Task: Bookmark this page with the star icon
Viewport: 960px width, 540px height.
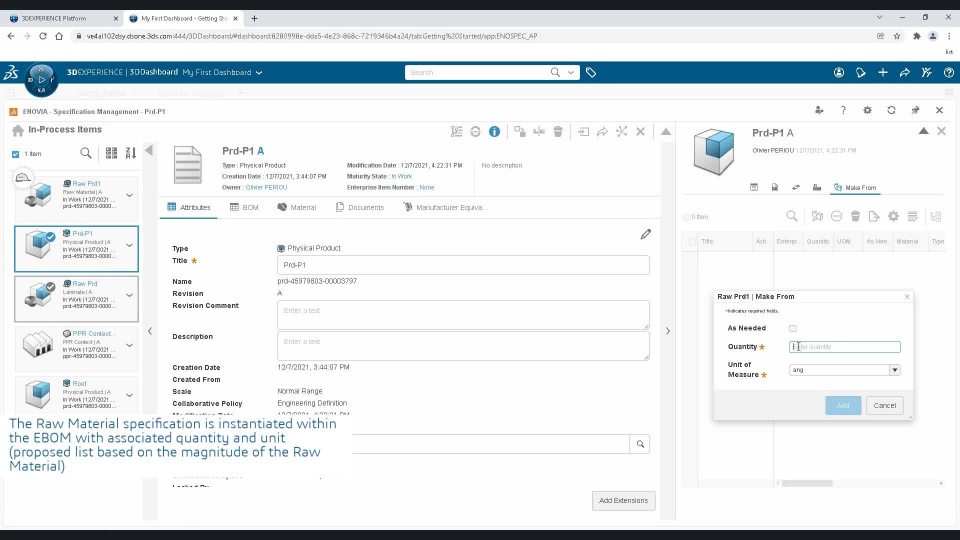Action: 897,36
